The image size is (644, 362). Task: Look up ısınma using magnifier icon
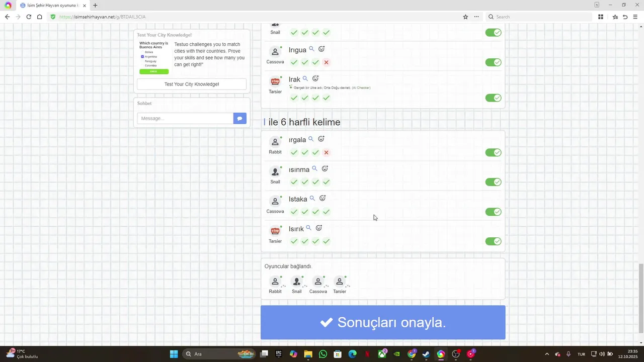tap(314, 168)
